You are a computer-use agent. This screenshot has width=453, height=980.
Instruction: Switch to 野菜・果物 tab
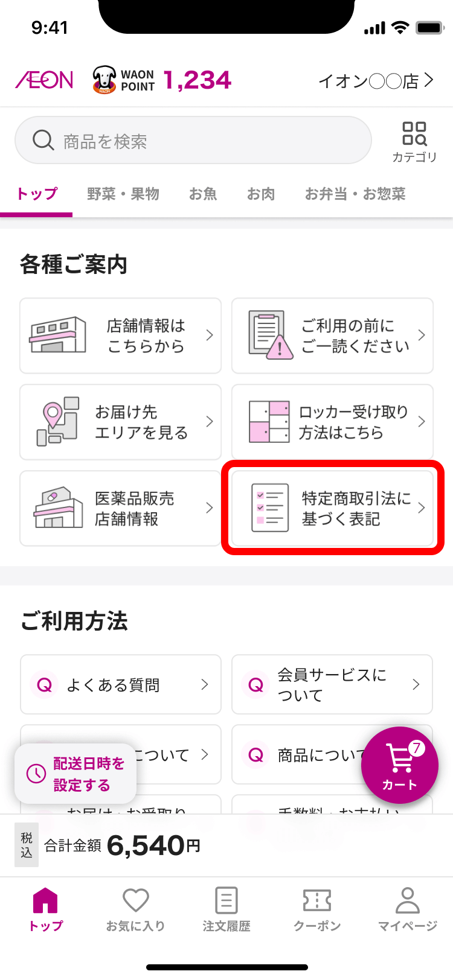tap(123, 194)
